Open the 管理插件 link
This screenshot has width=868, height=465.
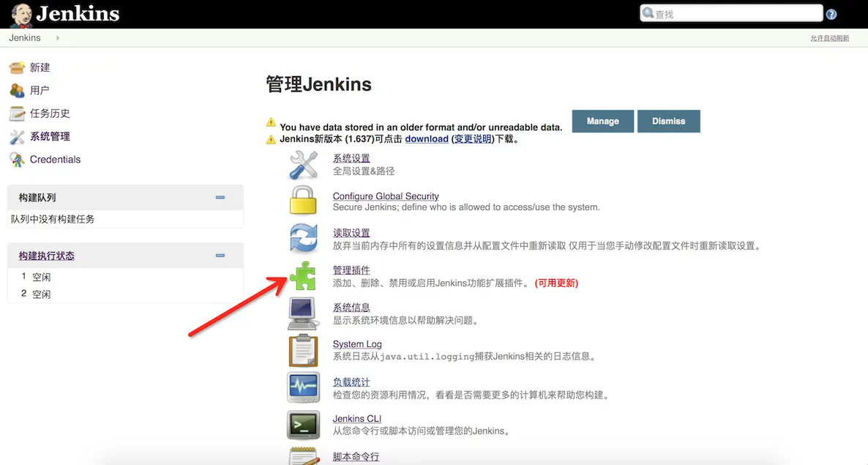pyautogui.click(x=351, y=270)
